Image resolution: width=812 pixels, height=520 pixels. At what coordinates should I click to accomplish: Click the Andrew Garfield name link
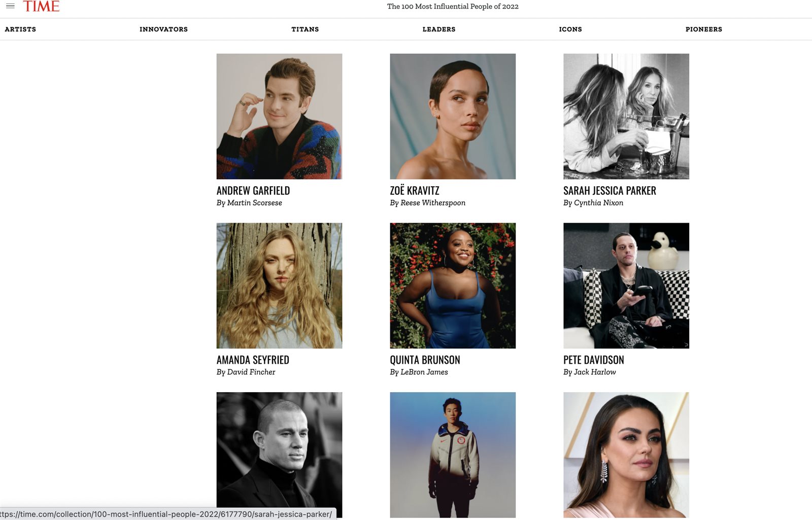(x=253, y=191)
